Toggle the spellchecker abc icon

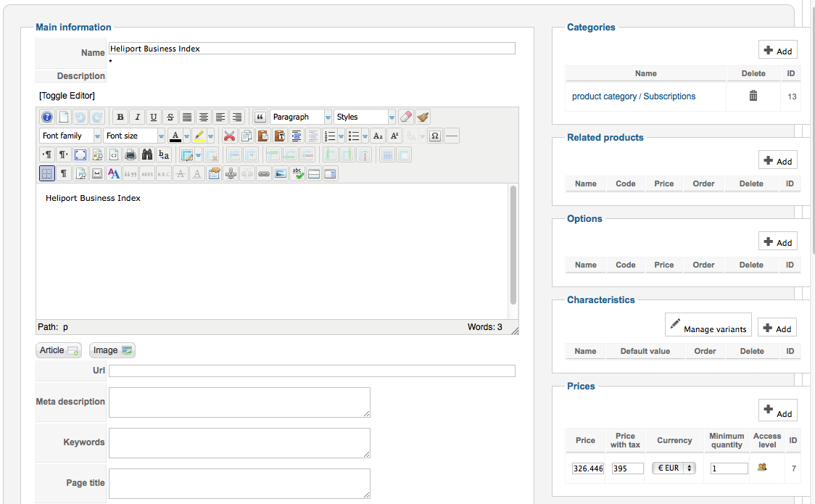pos(297,173)
